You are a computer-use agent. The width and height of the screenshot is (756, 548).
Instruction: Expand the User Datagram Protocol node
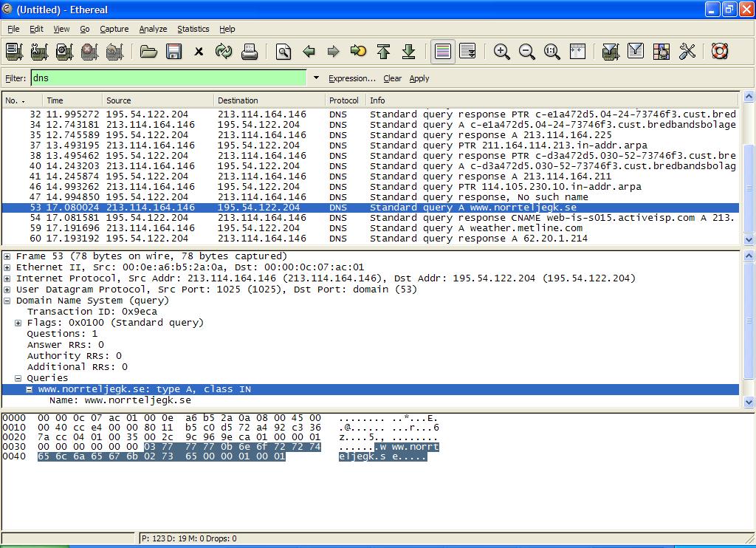click(7, 290)
